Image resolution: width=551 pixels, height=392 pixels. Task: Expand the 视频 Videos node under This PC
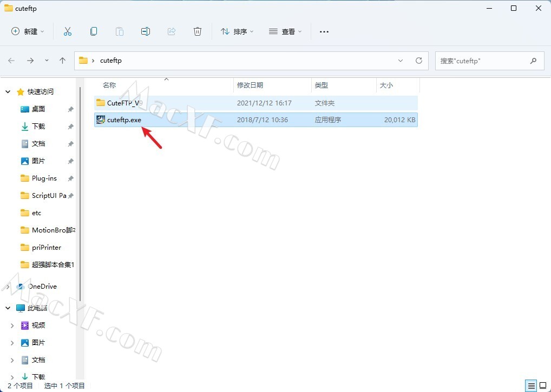click(x=12, y=325)
